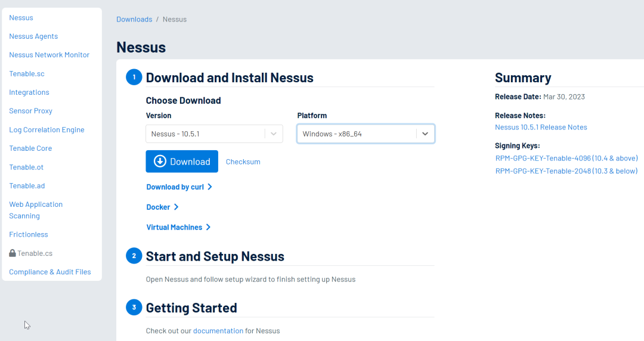Go to Tenable Core downloads

(30, 148)
